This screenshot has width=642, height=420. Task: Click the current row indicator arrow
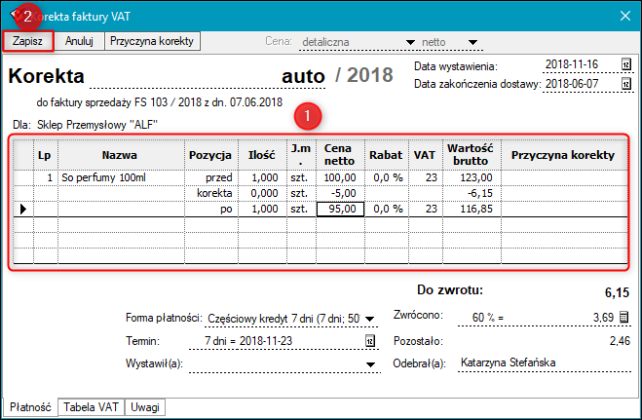click(23, 209)
